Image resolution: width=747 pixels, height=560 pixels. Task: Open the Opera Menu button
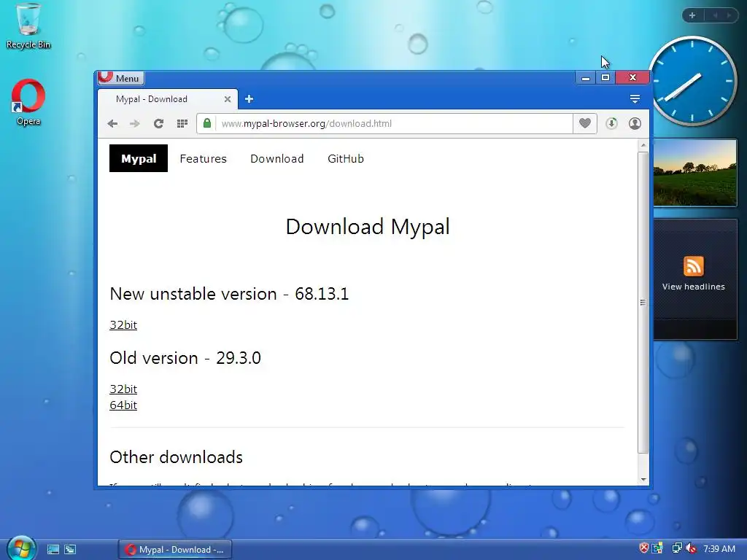coord(121,78)
